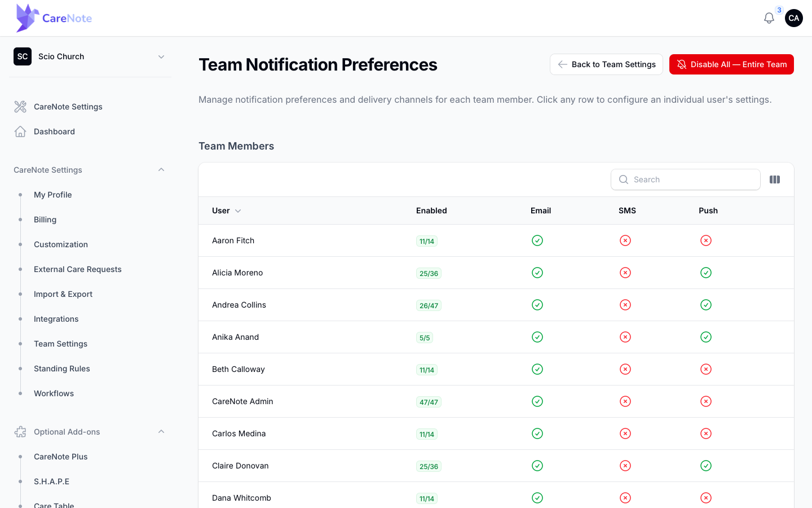This screenshot has width=812, height=508.
Task: Click Alicia Moreno's Push enabled icon
Action: click(x=706, y=273)
